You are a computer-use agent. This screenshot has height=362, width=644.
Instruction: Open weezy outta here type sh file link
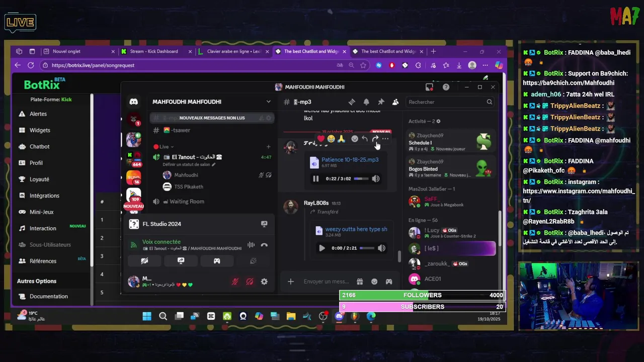pyautogui.click(x=356, y=229)
